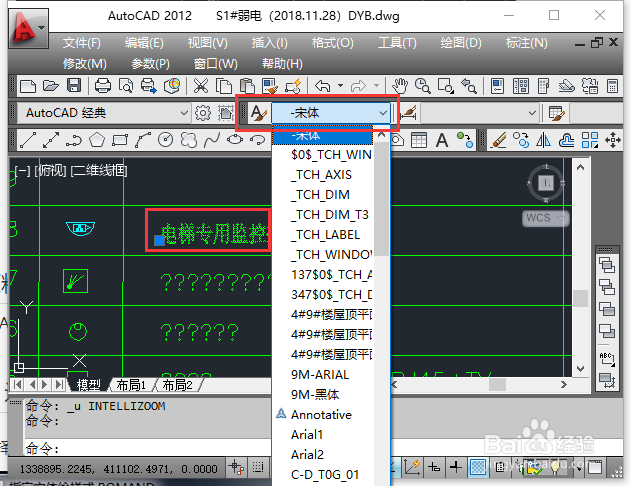631x486 pixels.
Task: Click the Cut scissors icon
Action: tap(200, 86)
